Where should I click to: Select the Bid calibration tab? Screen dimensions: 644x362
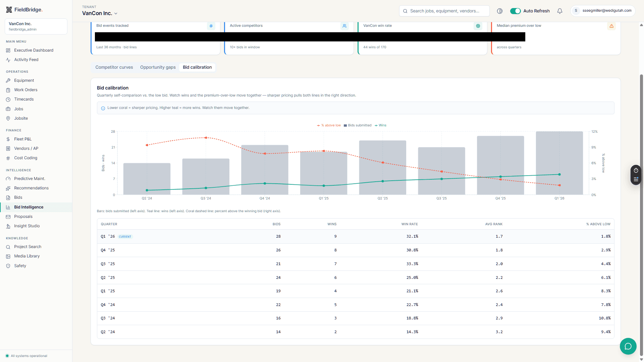pos(197,67)
